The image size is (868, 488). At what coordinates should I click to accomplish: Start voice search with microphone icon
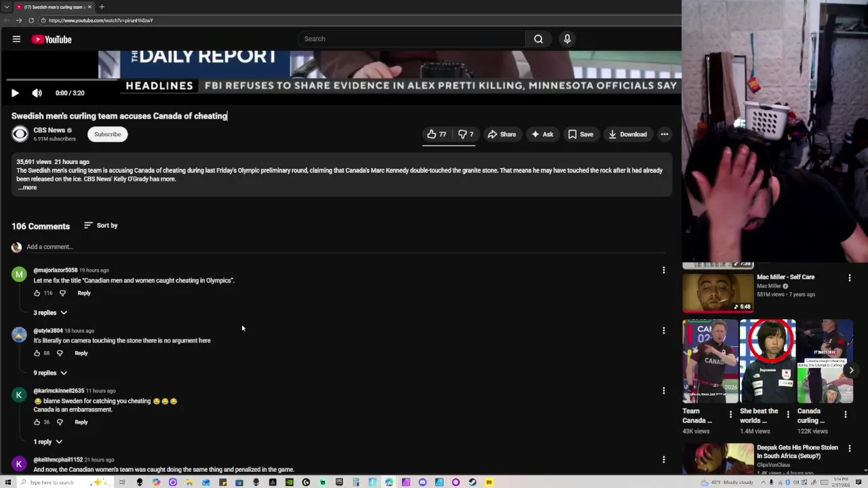[x=568, y=39]
